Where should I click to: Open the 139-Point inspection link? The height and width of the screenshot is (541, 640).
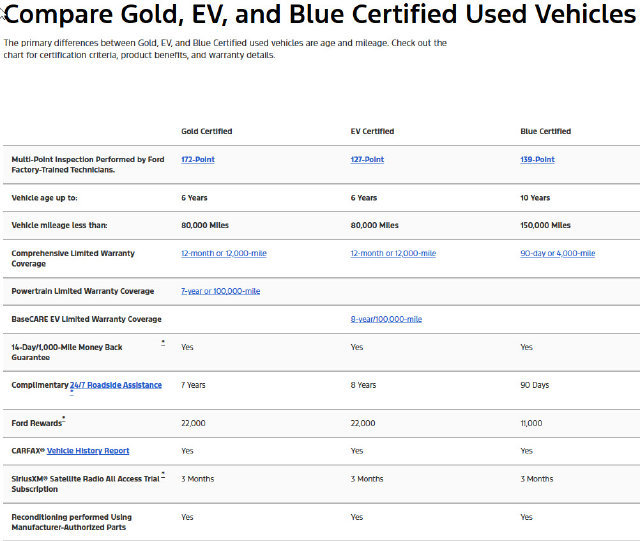(x=538, y=160)
